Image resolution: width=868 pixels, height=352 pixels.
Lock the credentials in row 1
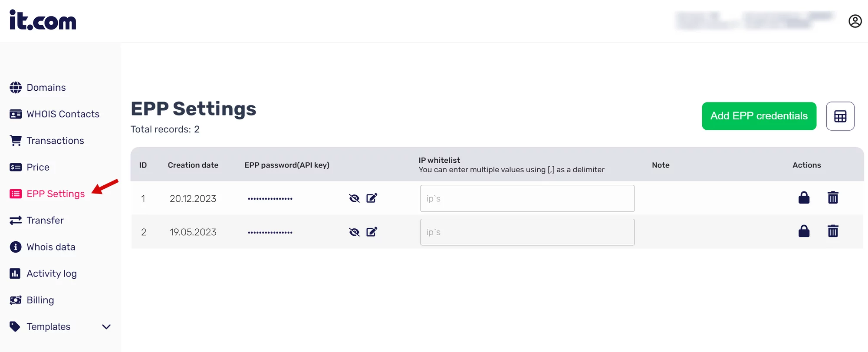(x=804, y=198)
